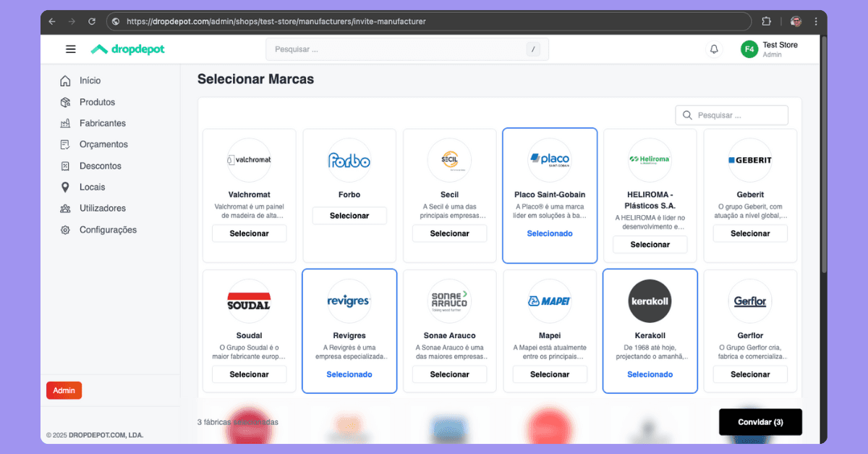Screen dimensions: 868x454
Task: Toggle the sidebar with the hamburger icon
Action: point(70,49)
